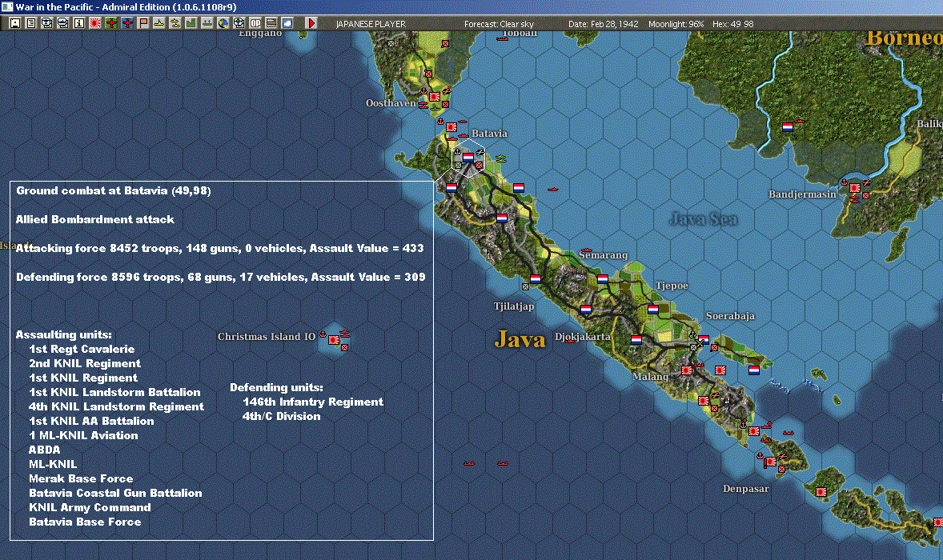The width and height of the screenshot is (943, 560).
Task: Click the Java Sea label
Action: click(x=704, y=218)
